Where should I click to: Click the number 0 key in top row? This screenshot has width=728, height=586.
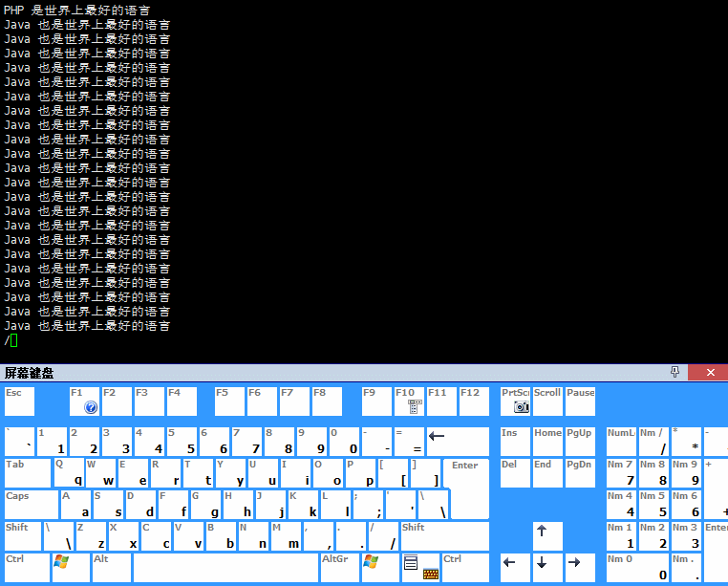(x=344, y=442)
